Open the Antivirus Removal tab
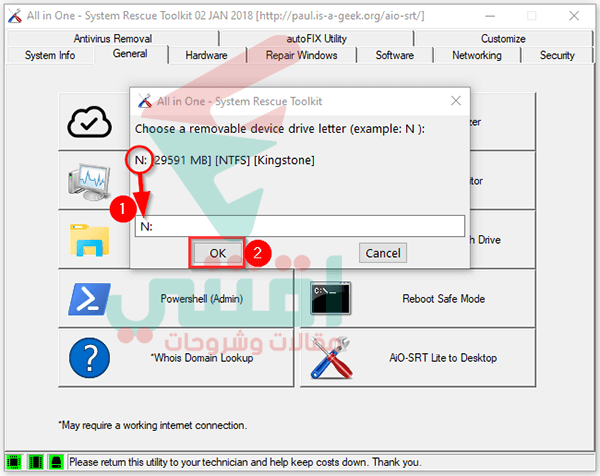This screenshot has height=476, width=600. coord(112,38)
